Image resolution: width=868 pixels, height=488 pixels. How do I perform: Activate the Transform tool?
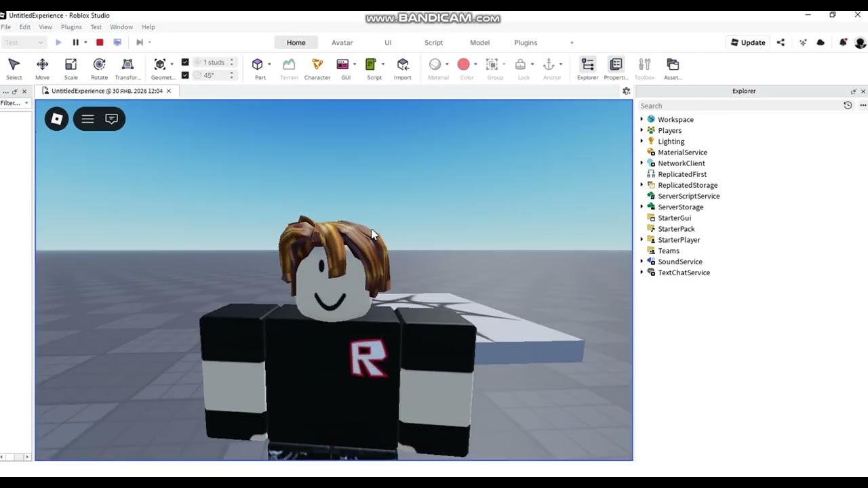coord(127,68)
